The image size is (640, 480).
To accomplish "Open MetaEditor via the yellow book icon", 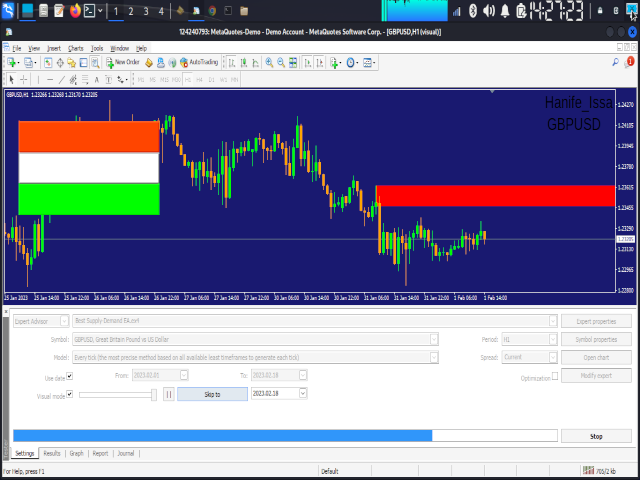I will point(149,62).
